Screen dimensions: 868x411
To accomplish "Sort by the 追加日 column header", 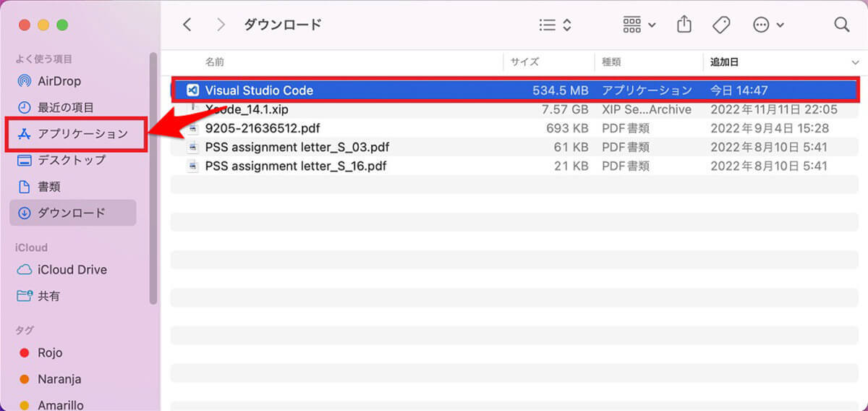I will 724,62.
